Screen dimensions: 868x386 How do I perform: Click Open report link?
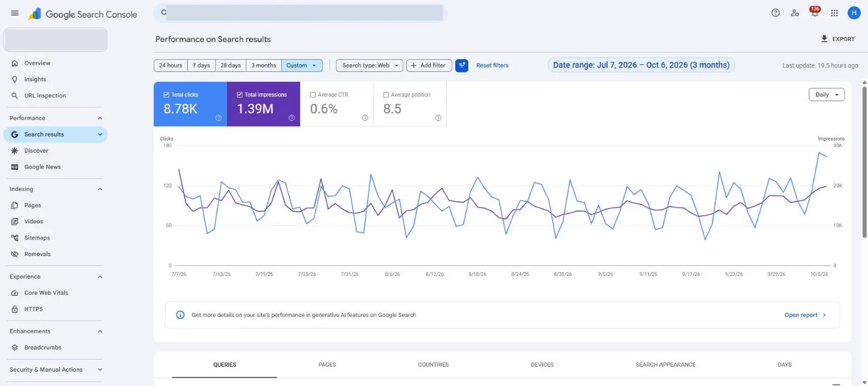[x=805, y=315]
